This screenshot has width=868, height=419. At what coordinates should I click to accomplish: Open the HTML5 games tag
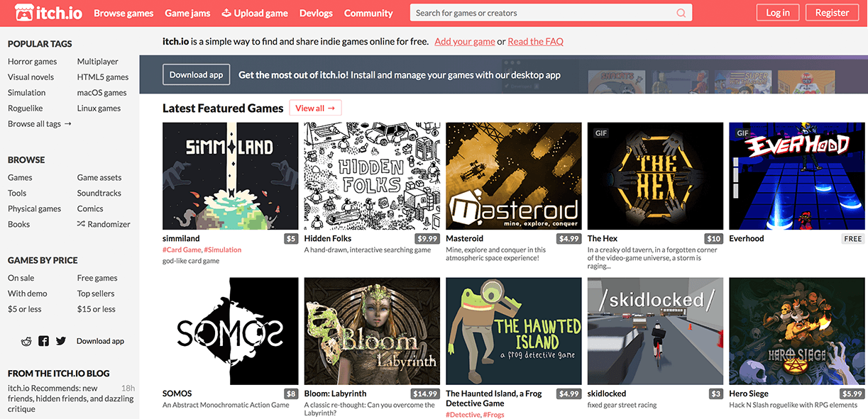coord(103,77)
